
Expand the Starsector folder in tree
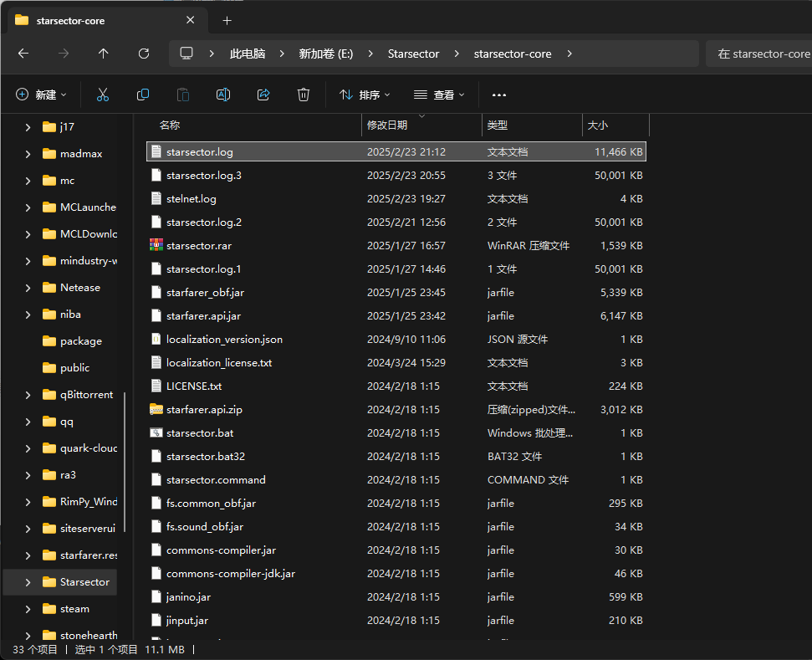point(28,582)
